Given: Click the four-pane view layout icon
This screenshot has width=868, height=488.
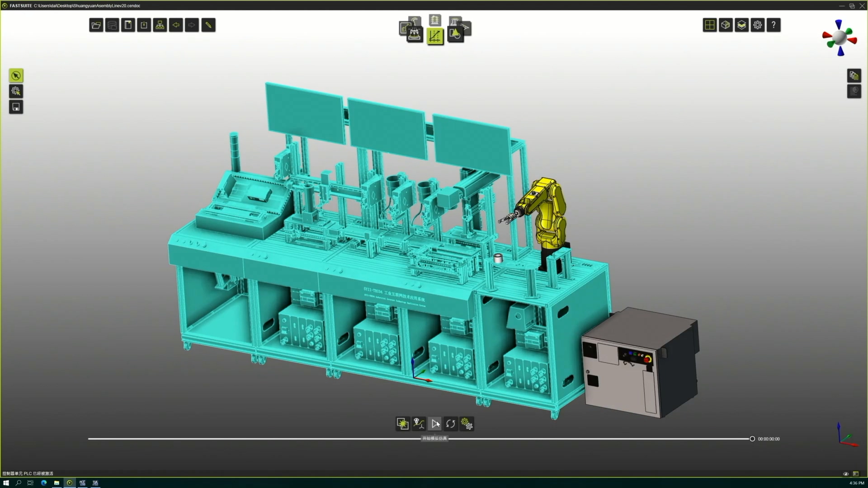Looking at the screenshot, I should pos(710,25).
